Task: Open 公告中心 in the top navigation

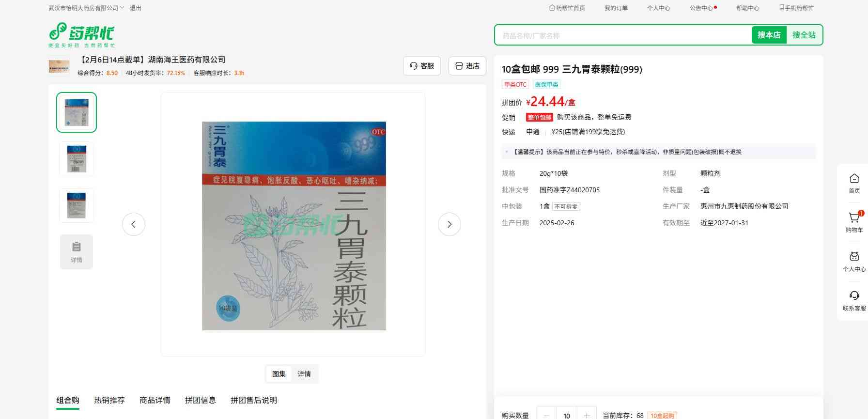Action: (x=701, y=8)
